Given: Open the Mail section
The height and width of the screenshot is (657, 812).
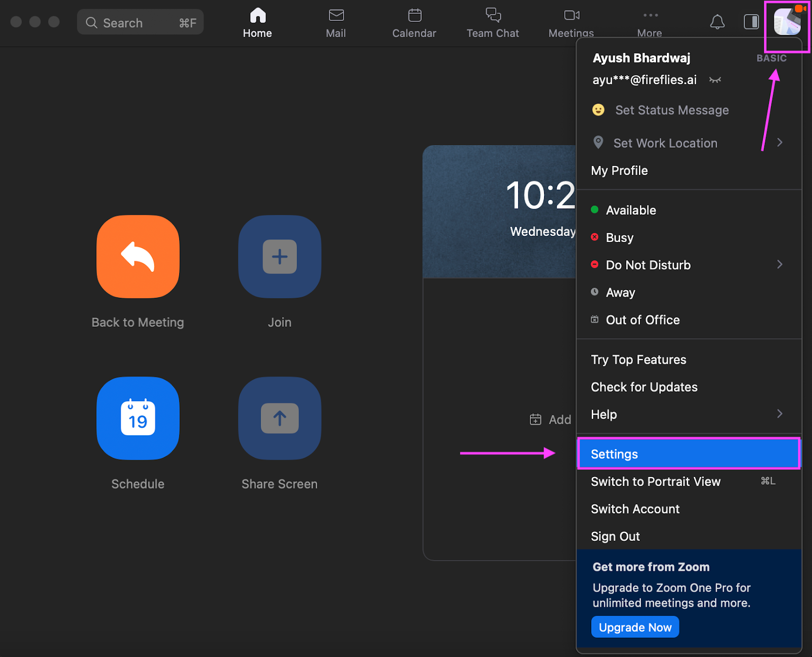Looking at the screenshot, I should click(x=335, y=22).
